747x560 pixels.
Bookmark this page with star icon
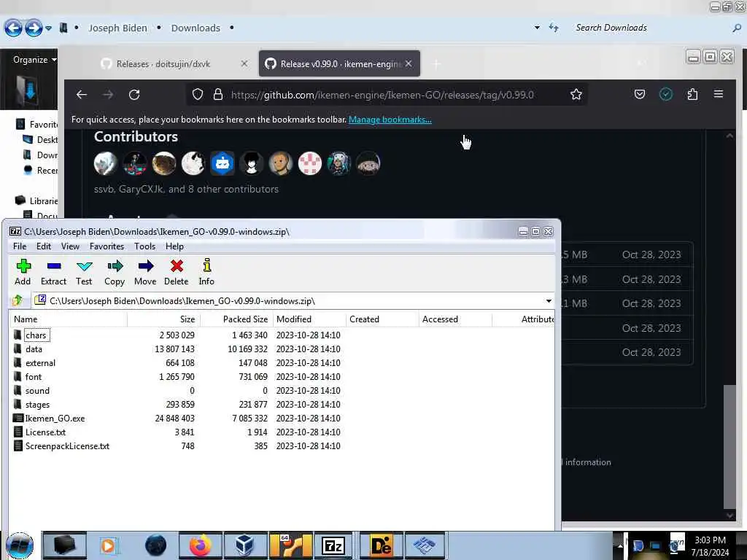[576, 94]
